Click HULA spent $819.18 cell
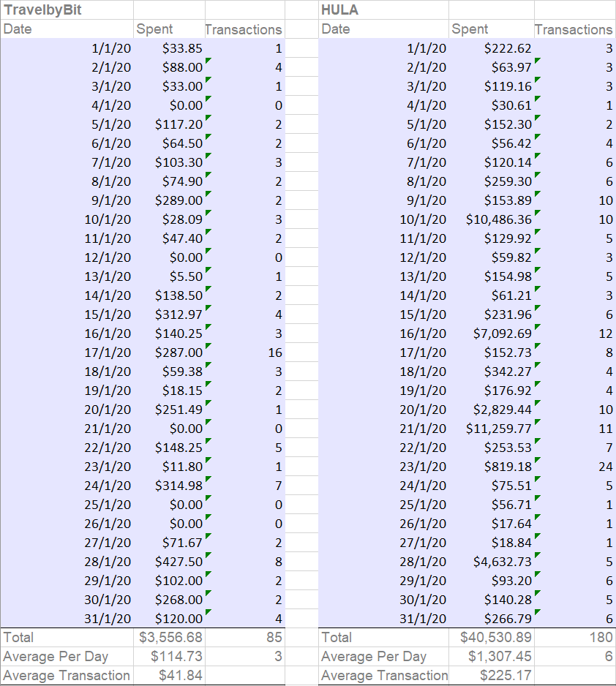This screenshot has width=616, height=686. pos(492,467)
